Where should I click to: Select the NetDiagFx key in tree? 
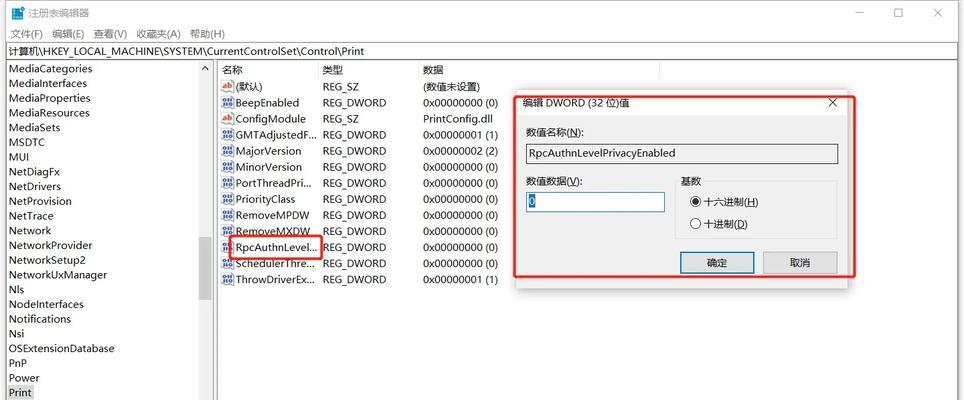(x=34, y=172)
